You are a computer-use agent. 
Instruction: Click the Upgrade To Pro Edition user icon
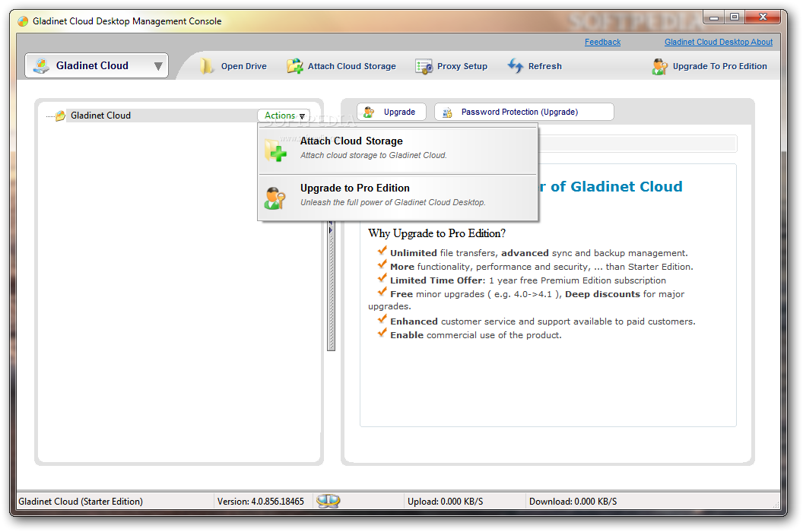pos(659,67)
